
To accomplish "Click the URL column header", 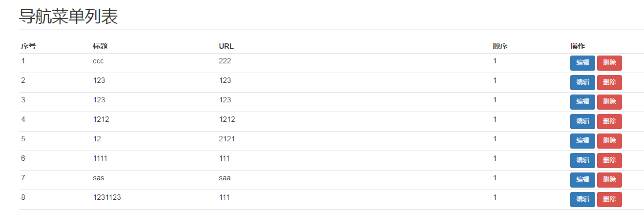I will coord(226,46).
